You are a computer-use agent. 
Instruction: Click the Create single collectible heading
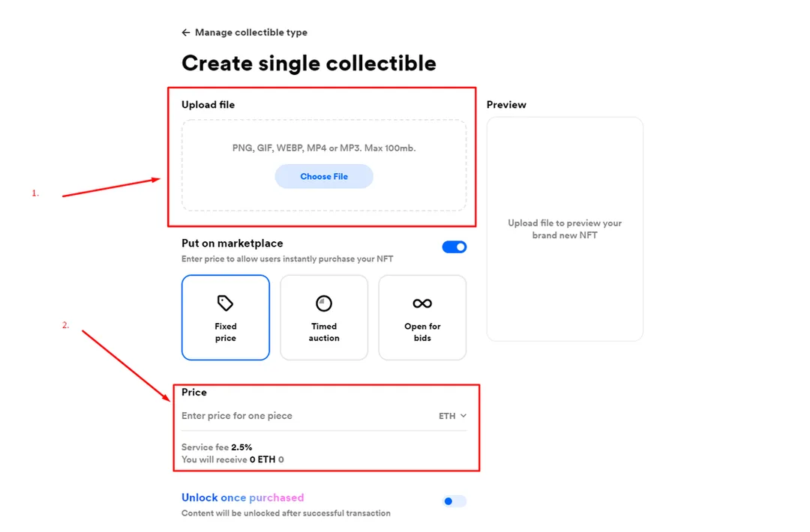(309, 63)
